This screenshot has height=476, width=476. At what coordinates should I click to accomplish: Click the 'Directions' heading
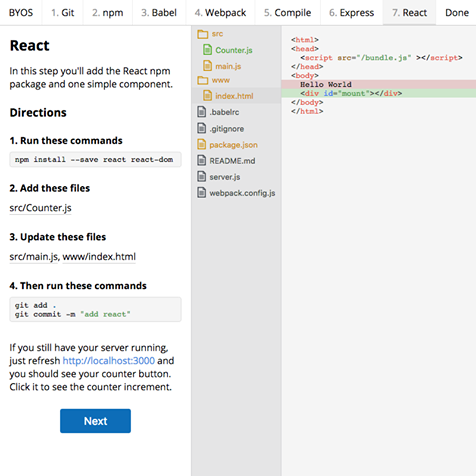[x=38, y=113]
